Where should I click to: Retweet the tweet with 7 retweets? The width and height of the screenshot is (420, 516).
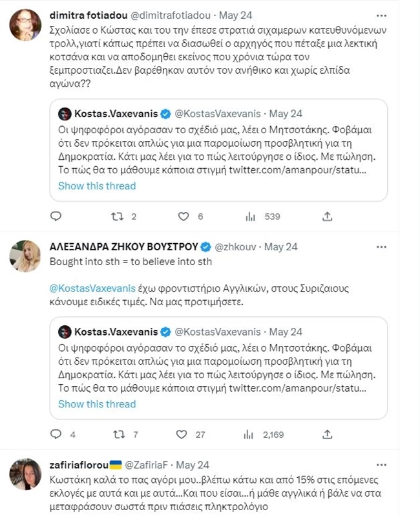118,435
